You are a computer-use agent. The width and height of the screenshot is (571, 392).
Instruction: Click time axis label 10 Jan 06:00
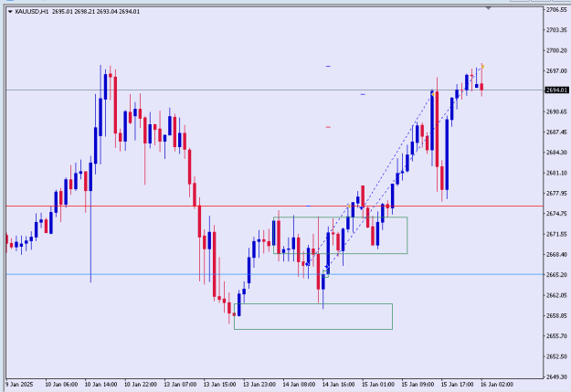[61, 385]
